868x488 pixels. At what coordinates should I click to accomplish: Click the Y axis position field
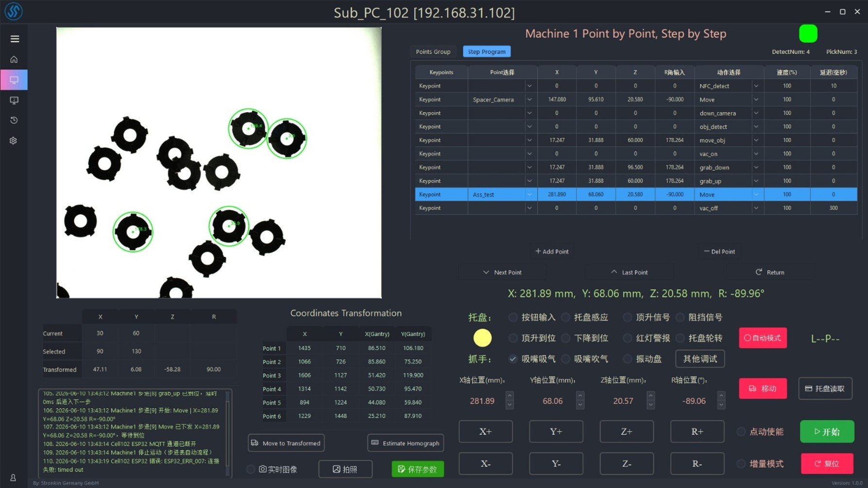553,401
